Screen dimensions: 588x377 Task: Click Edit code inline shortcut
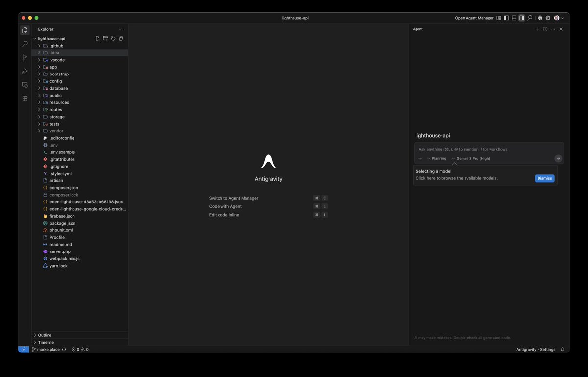click(x=224, y=215)
